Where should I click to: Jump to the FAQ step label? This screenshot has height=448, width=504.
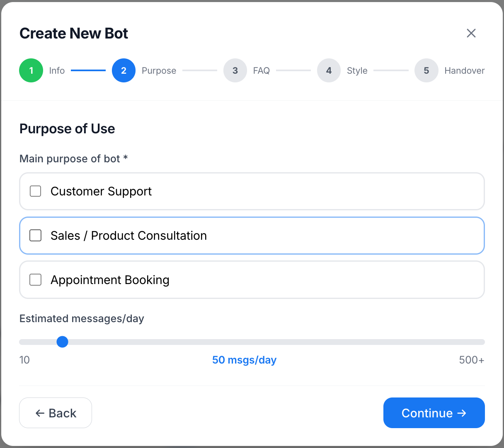tap(261, 70)
